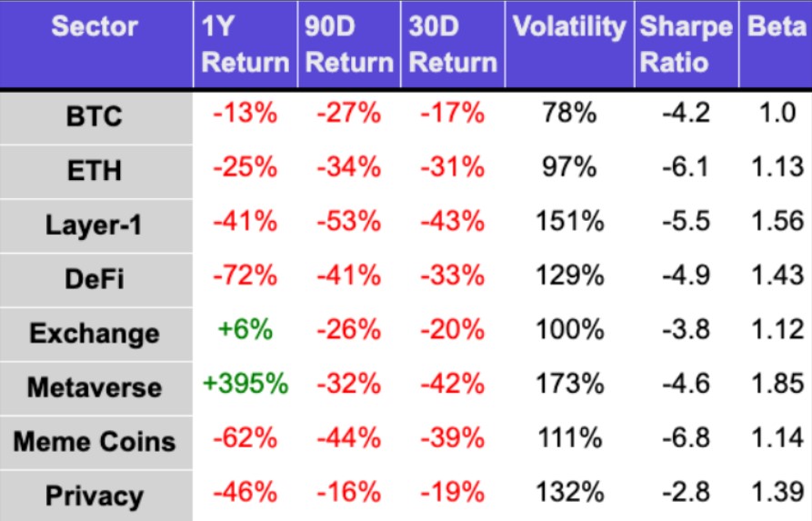Click the 173% volatility value
This screenshot has height=521, width=812.
point(569,386)
